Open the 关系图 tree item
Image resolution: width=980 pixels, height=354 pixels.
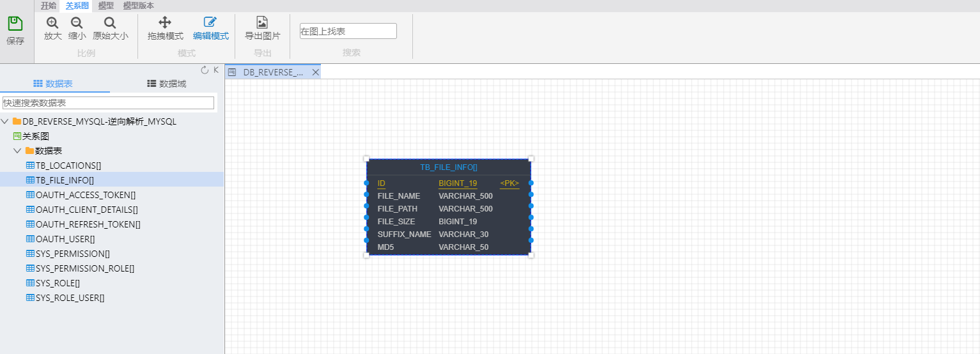(x=36, y=136)
